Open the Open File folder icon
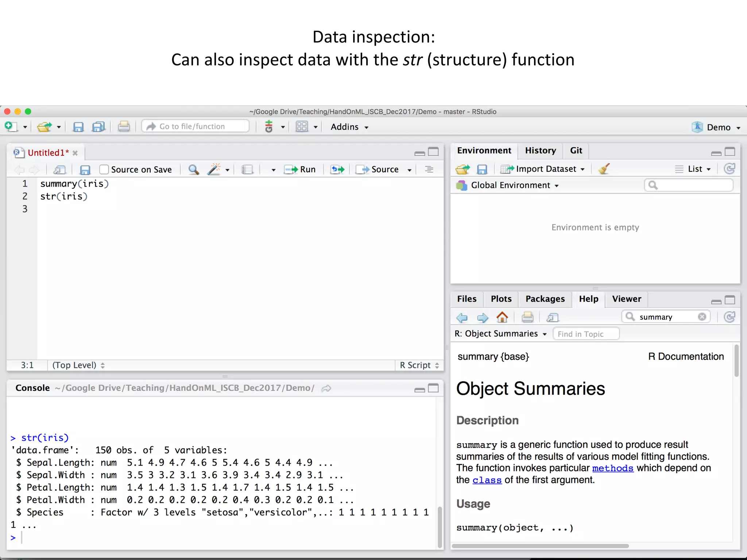The image size is (747, 560). click(x=45, y=127)
